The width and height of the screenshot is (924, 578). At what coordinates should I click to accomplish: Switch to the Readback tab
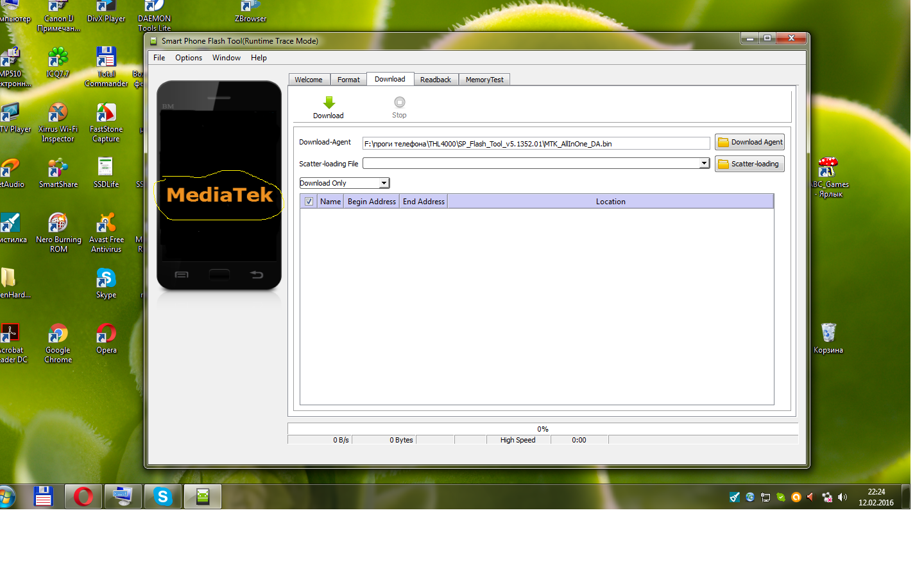click(x=435, y=80)
